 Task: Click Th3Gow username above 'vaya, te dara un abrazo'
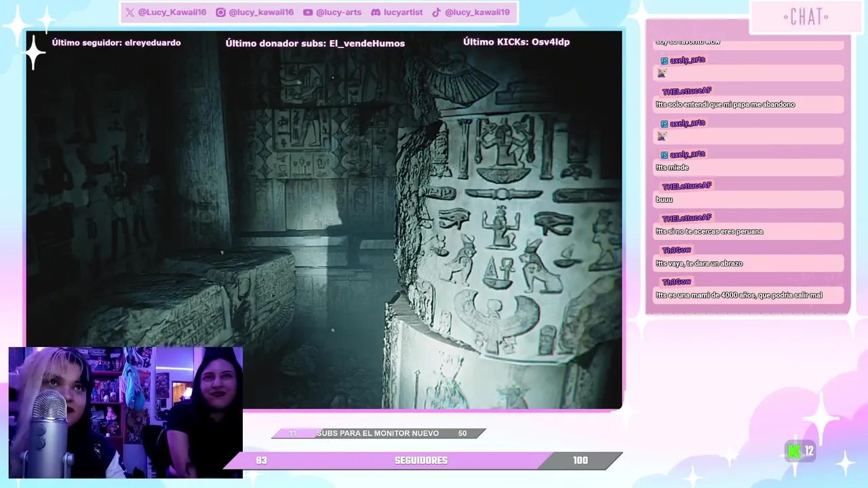tap(676, 250)
